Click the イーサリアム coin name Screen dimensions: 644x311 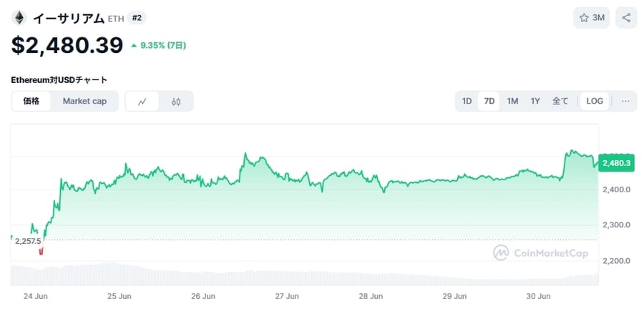pyautogui.click(x=69, y=18)
